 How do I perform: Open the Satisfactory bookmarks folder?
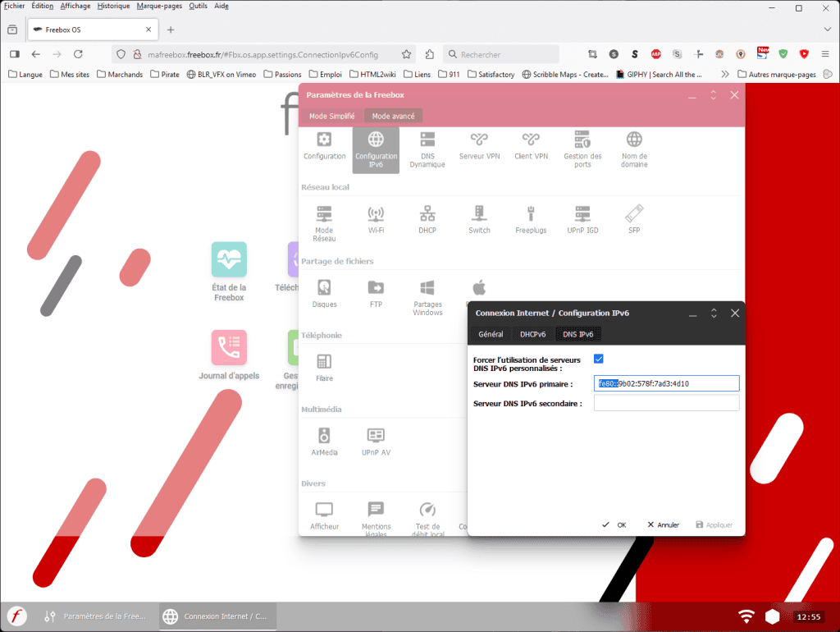coord(491,74)
